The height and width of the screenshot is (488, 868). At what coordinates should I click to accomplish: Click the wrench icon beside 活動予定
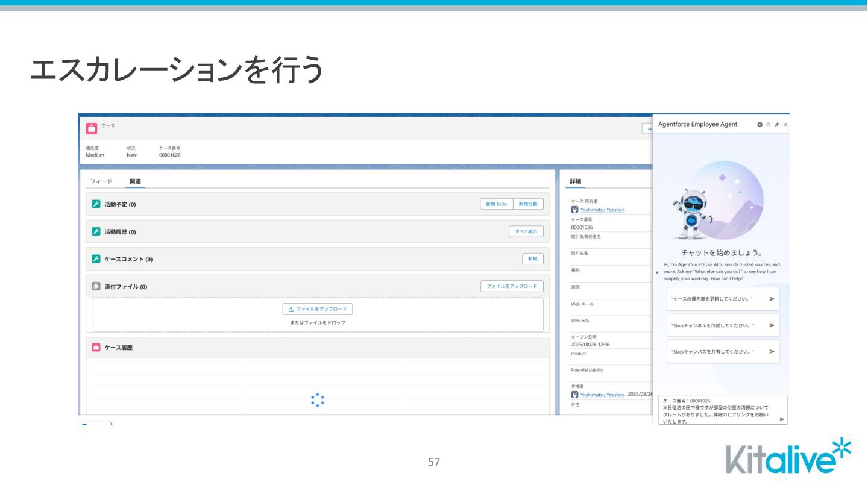pos(96,204)
